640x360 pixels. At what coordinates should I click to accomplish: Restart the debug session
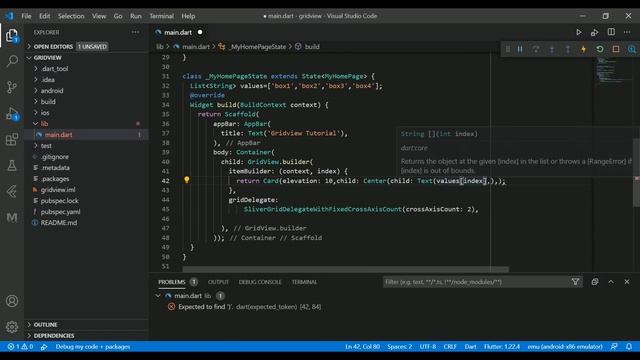[600, 49]
